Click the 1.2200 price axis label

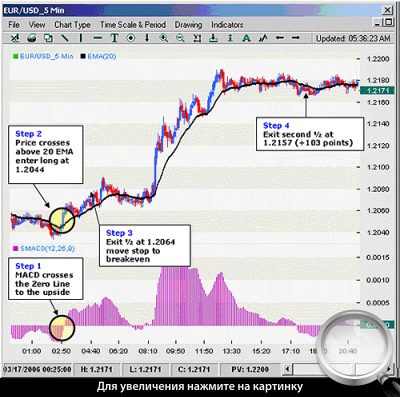pyautogui.click(x=378, y=59)
